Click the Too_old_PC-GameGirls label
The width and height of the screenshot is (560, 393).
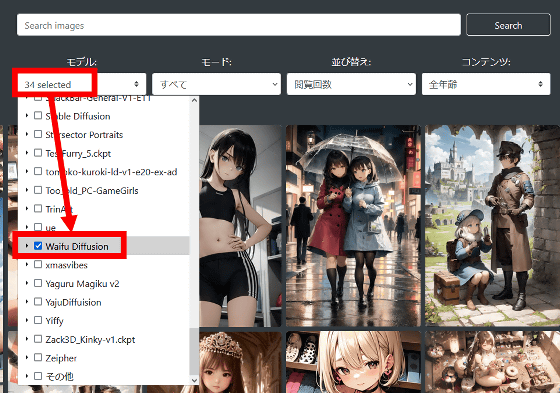click(x=92, y=190)
